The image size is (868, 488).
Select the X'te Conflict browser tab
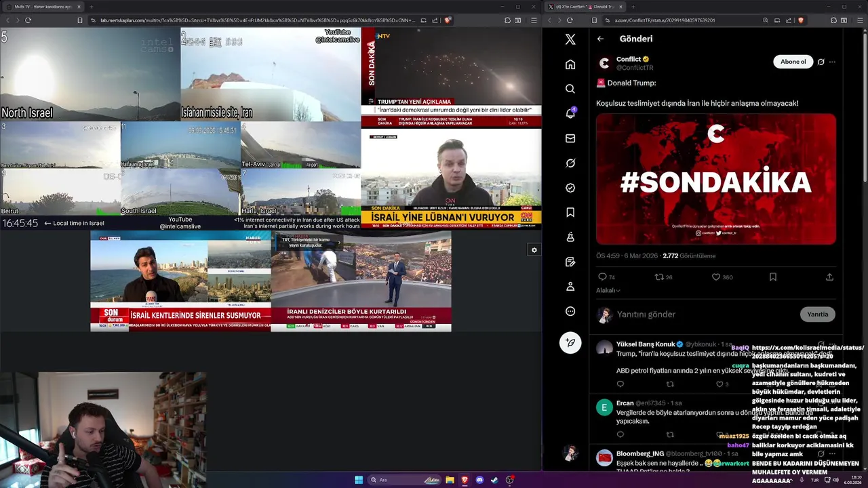click(585, 7)
